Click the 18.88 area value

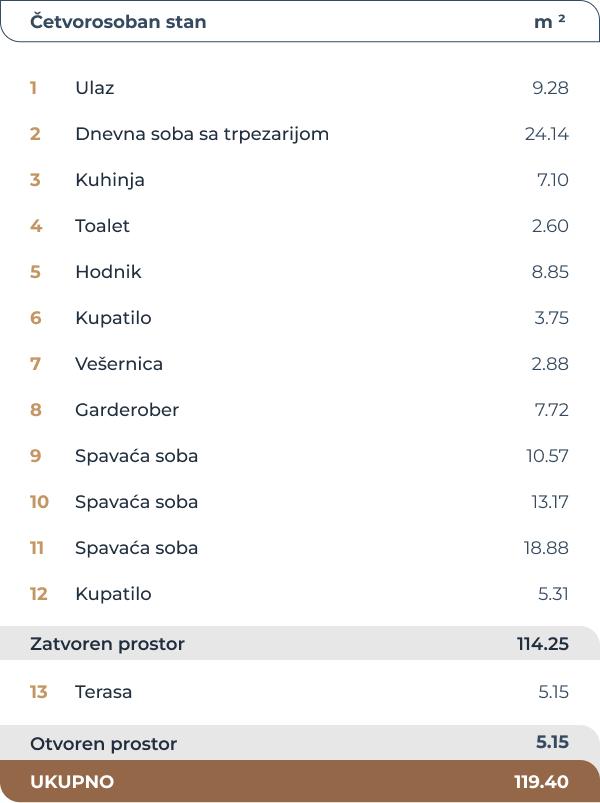click(547, 548)
